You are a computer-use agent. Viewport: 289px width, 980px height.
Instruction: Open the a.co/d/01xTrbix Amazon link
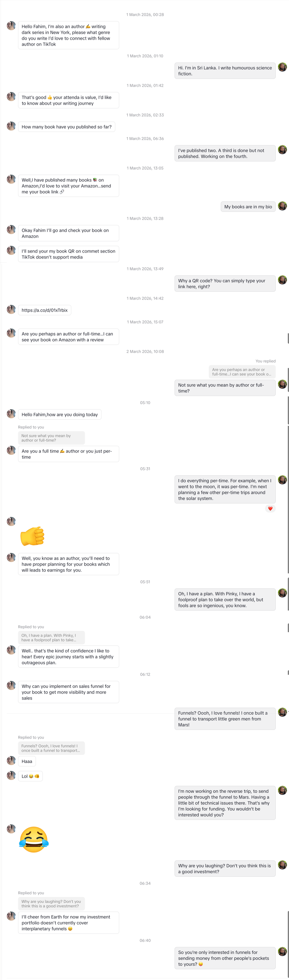[44, 310]
